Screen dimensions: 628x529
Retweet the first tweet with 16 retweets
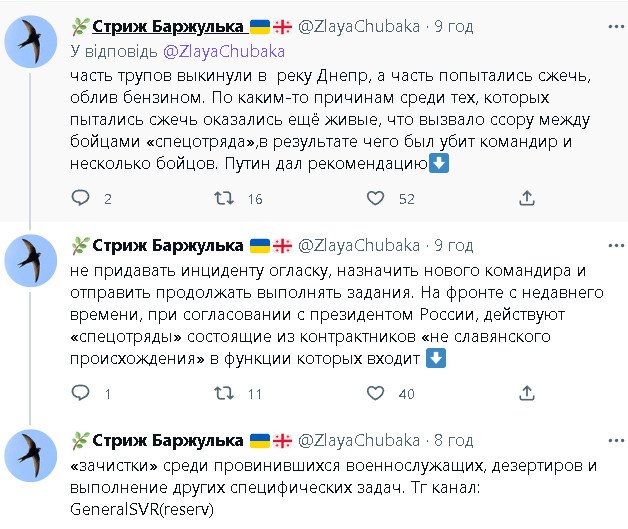coord(226,199)
